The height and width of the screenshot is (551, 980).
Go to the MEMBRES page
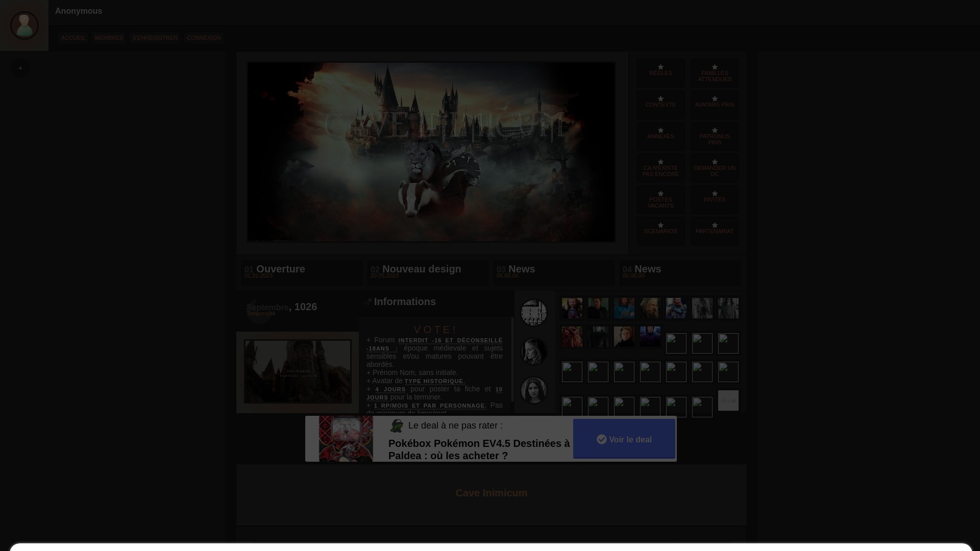[109, 38]
